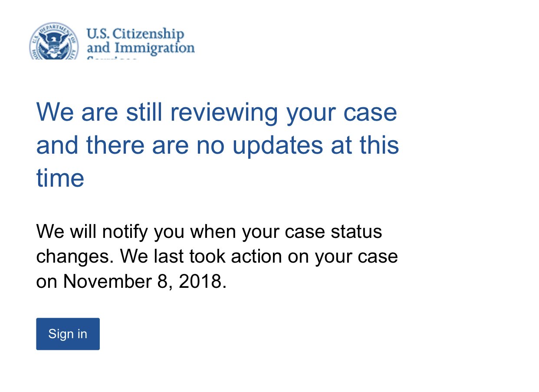Click the "and Immigration" logo text line
This screenshot has width=539, height=392.
141,47
